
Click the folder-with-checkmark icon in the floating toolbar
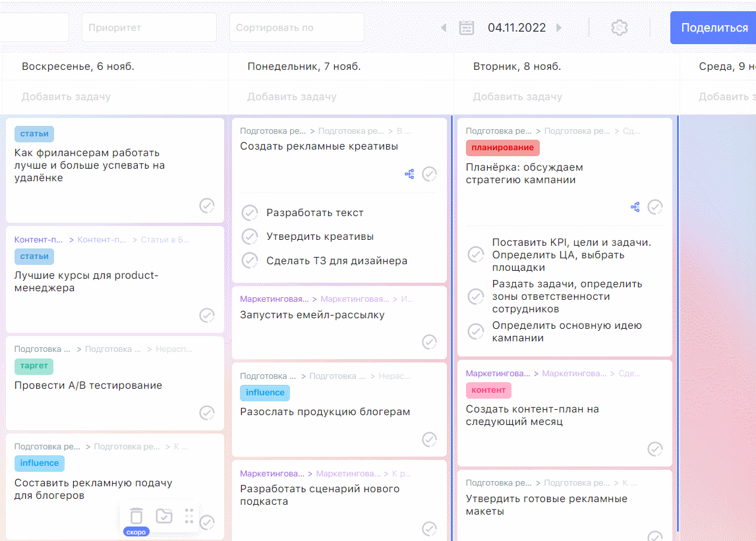[164, 515]
